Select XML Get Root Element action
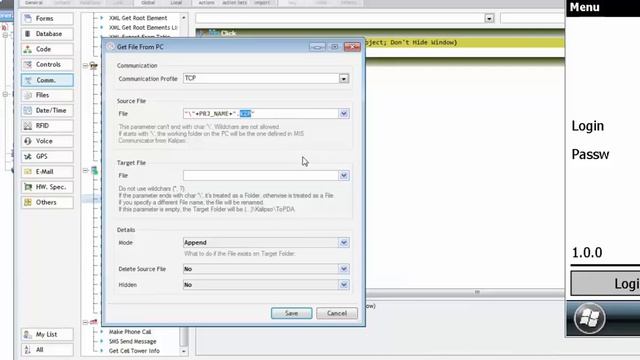Viewport: 640px width, 360px height. click(138, 18)
